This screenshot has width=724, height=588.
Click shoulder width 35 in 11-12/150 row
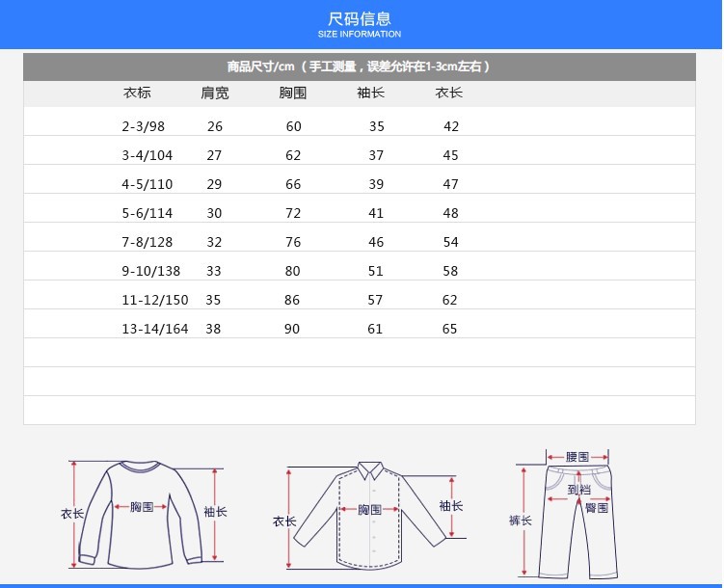pos(213,300)
